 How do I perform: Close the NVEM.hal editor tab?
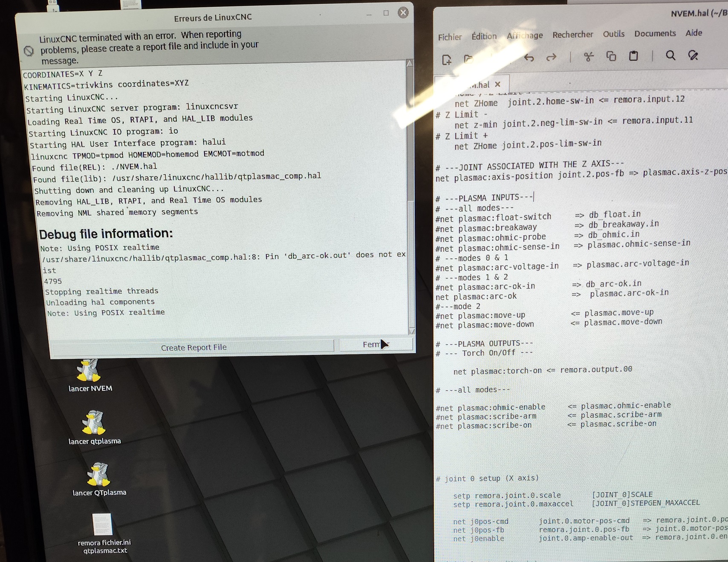coord(497,84)
